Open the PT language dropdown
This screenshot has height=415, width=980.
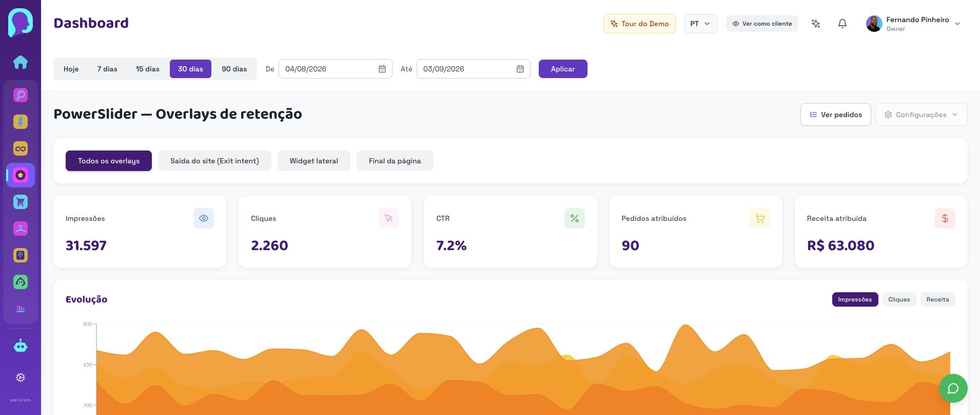[700, 24]
